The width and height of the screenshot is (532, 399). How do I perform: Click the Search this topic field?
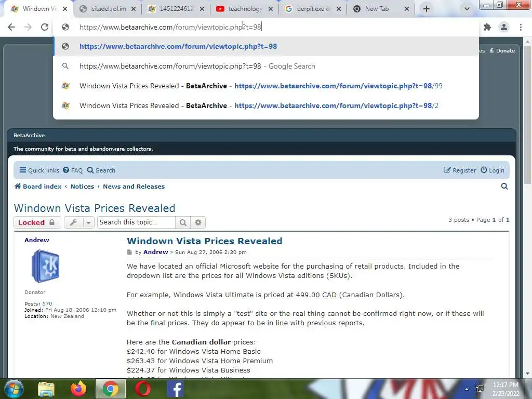pos(136,222)
